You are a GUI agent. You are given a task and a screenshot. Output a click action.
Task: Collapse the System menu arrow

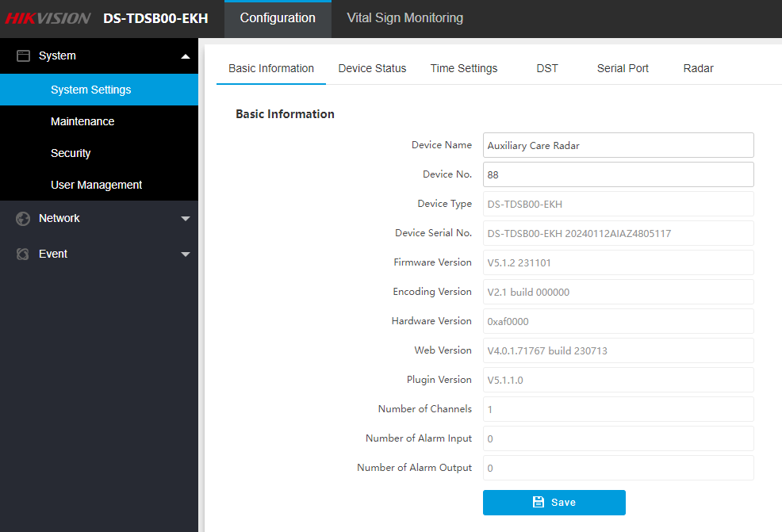[x=186, y=56]
